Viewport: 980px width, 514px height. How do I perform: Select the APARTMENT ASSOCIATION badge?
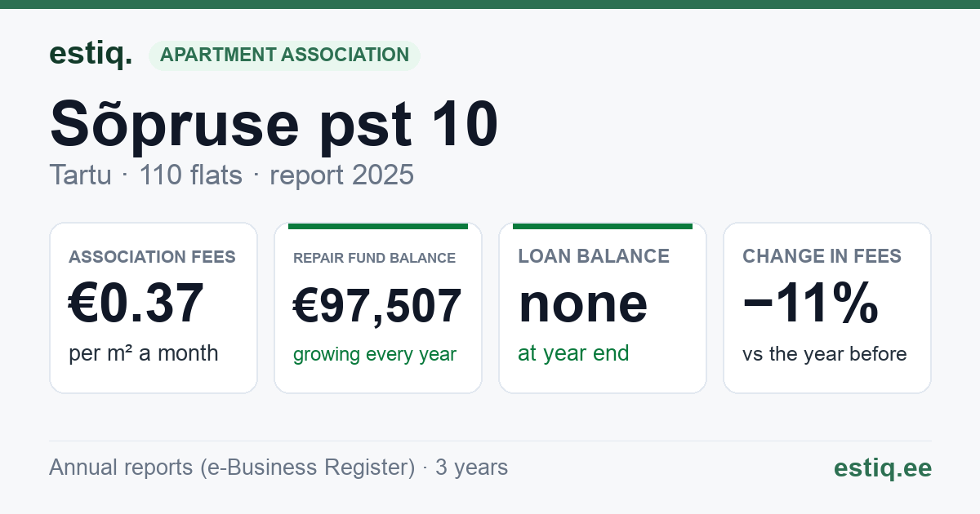point(284,55)
